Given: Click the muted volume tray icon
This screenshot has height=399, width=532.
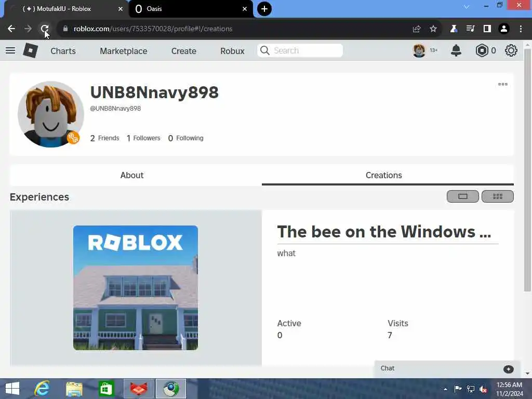Looking at the screenshot, I should click(483, 389).
